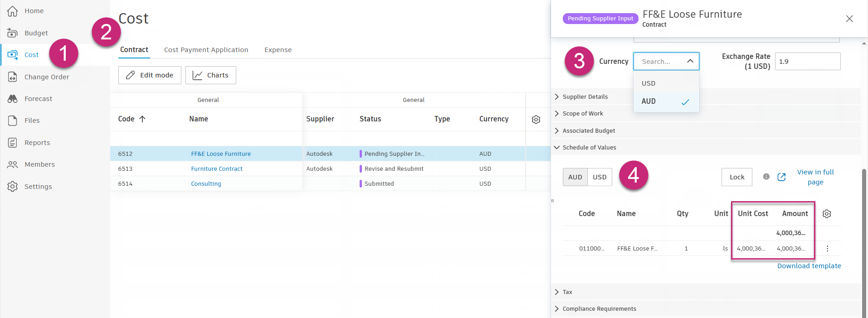Click Download template link
868x318 pixels.
(x=809, y=266)
